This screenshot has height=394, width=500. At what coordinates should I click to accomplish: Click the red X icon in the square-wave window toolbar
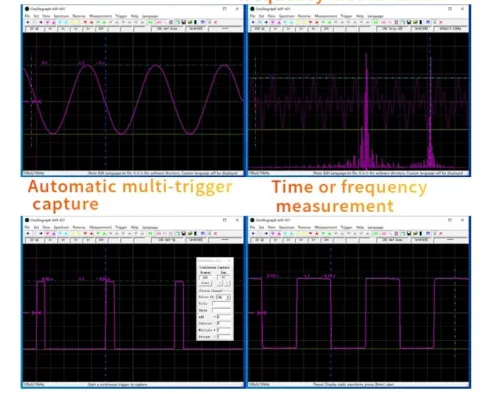[441, 233]
